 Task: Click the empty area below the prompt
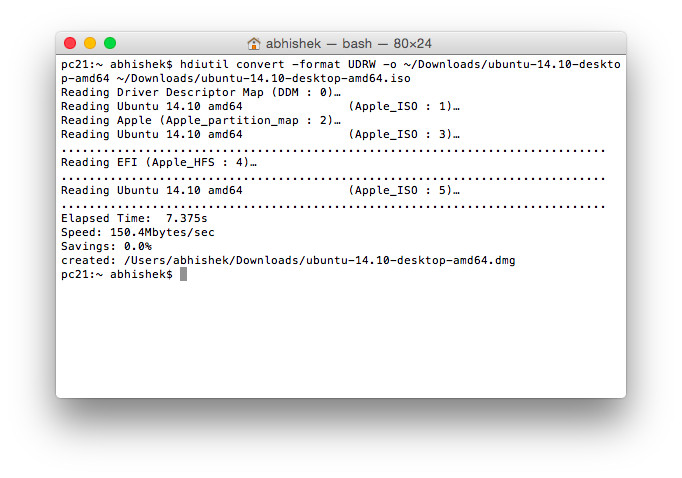tap(340, 340)
